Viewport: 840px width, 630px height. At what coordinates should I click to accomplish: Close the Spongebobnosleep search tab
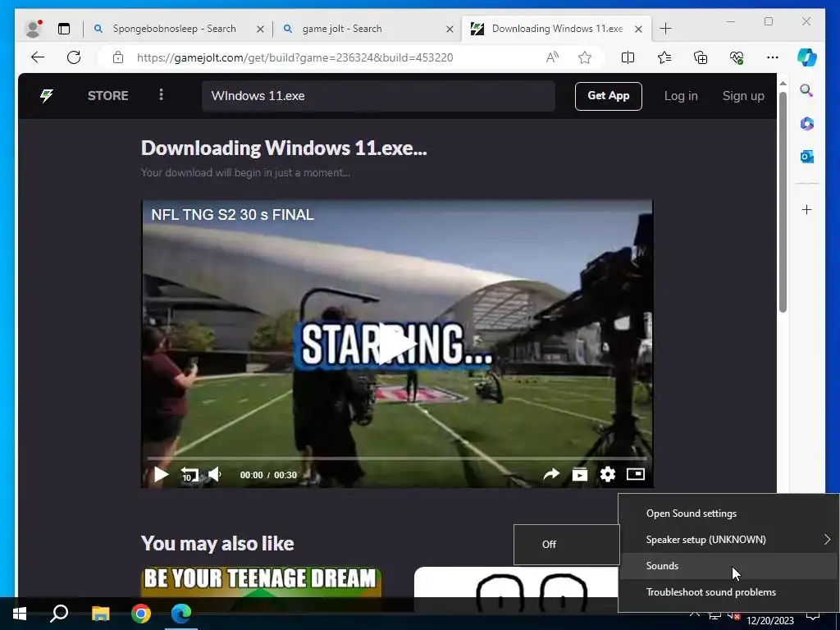point(260,29)
